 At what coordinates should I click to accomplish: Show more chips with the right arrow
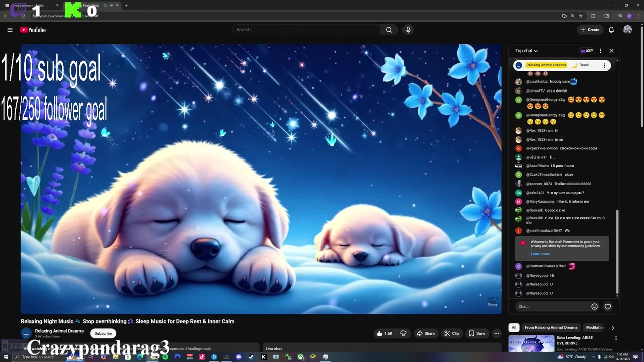point(612,328)
